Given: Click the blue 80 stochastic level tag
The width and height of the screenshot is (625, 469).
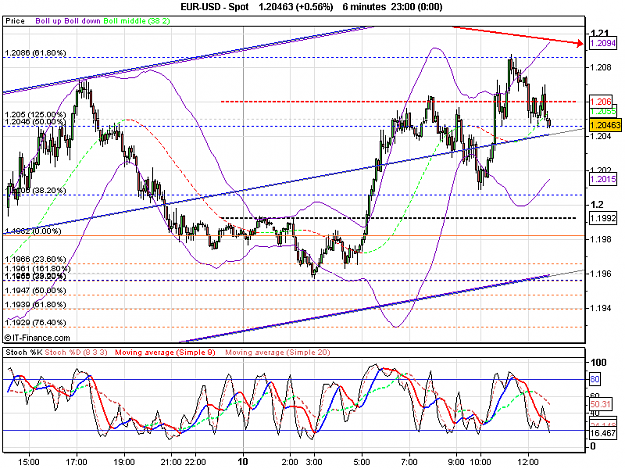Looking at the screenshot, I should tap(595, 379).
